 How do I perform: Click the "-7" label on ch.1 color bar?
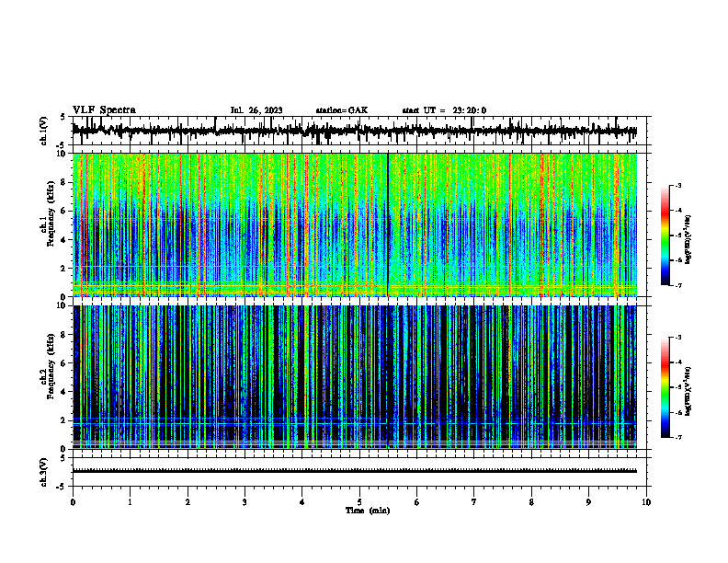point(677,285)
